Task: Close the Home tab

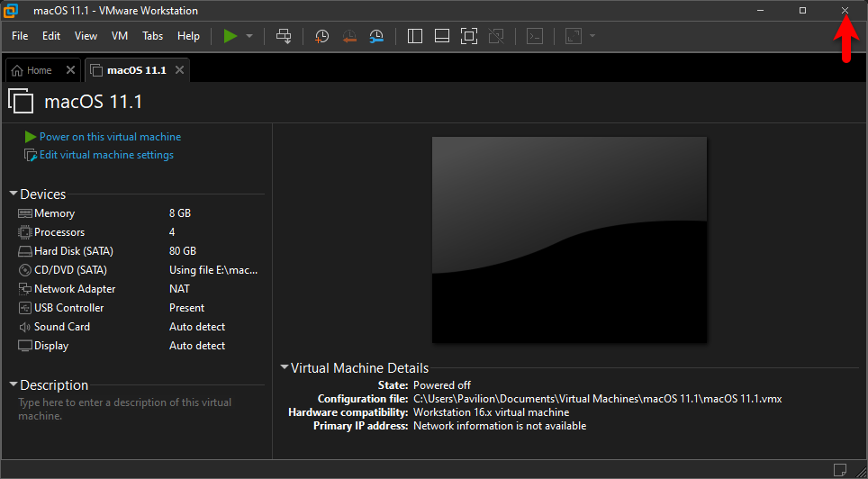Action: (70, 69)
